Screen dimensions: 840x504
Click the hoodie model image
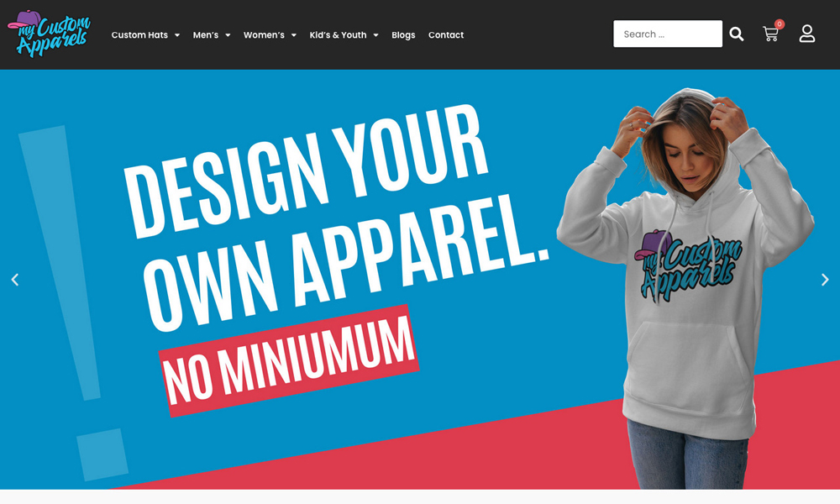[685, 288]
